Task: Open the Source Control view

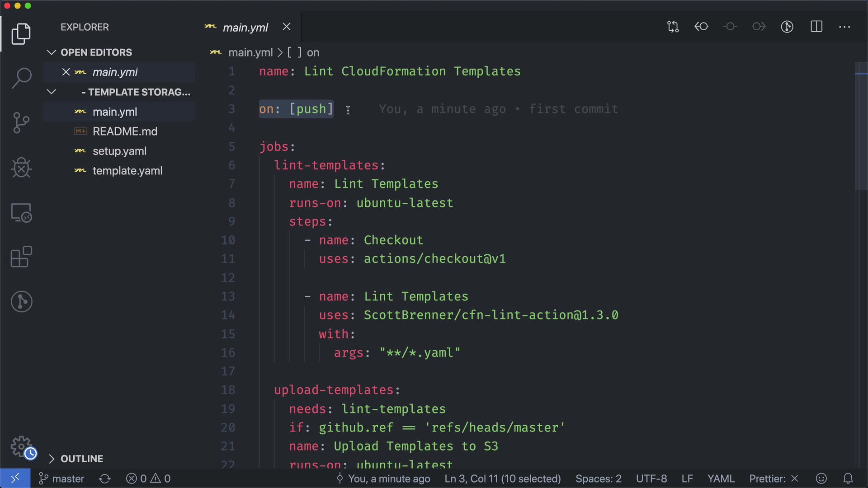Action: coord(21,123)
